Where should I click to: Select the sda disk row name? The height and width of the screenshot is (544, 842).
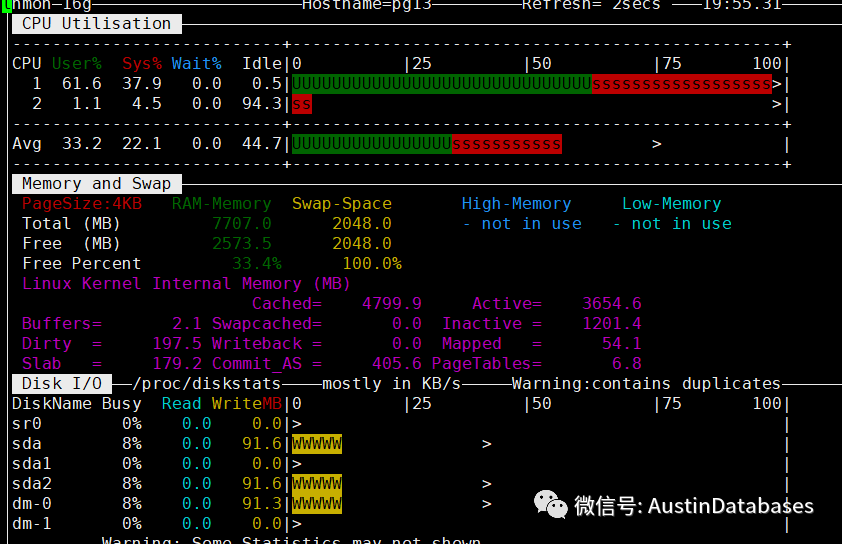27,444
